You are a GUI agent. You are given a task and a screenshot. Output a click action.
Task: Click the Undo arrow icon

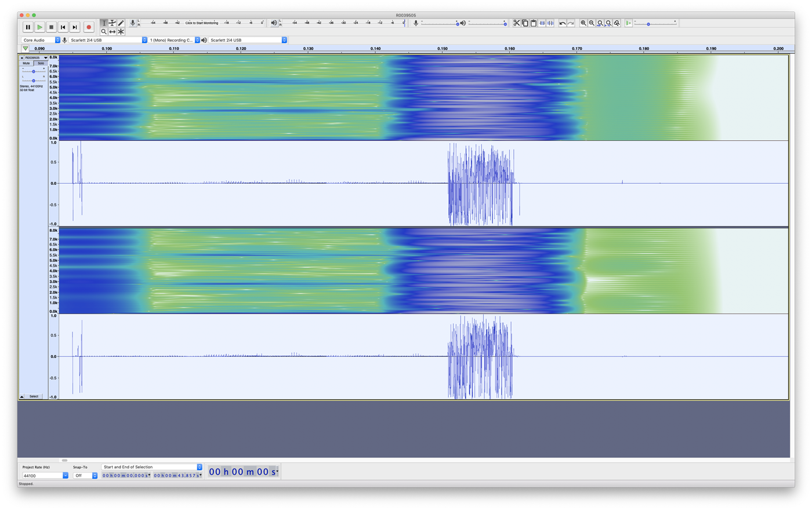pos(562,23)
